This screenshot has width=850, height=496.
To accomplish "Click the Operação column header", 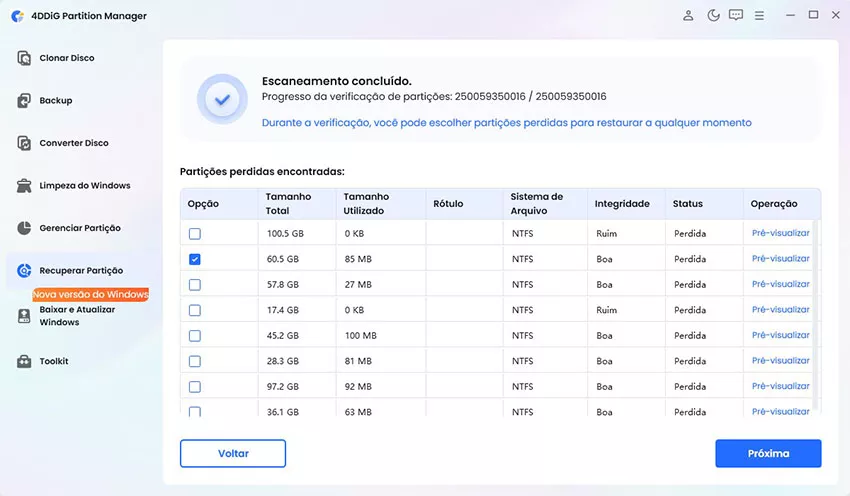I will [x=781, y=204].
